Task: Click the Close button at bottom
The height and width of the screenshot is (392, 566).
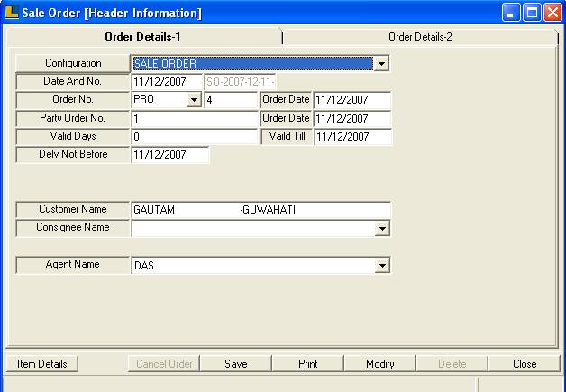Action: [x=525, y=364]
